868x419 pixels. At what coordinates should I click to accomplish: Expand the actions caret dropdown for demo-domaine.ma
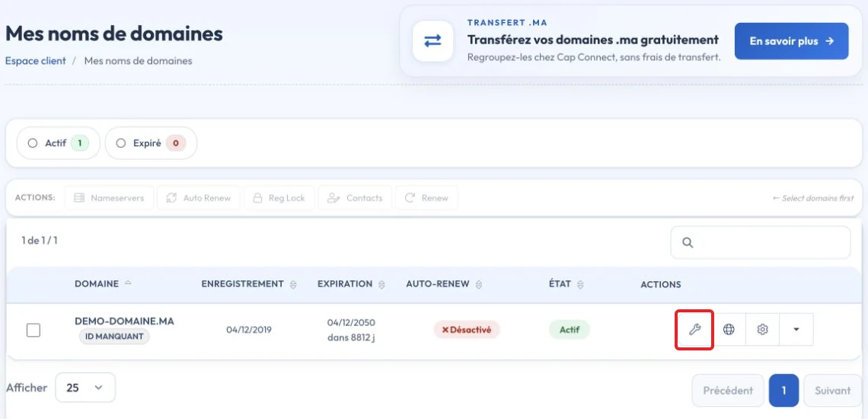pyautogui.click(x=796, y=329)
